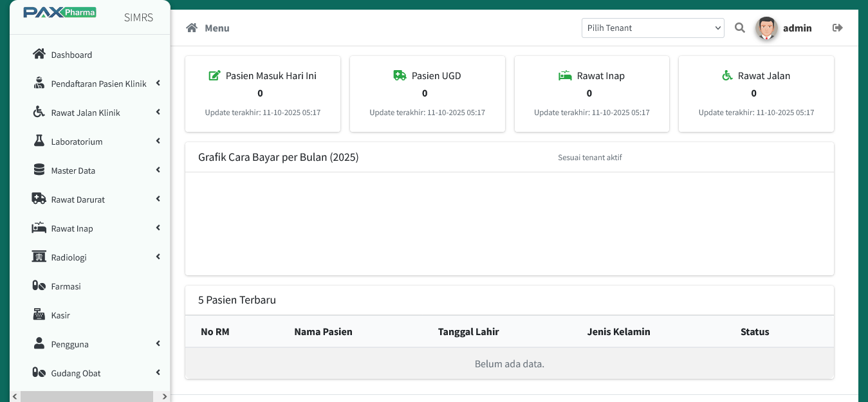Image resolution: width=868 pixels, height=402 pixels.
Task: Click the admin avatar picture
Action: coord(766,28)
